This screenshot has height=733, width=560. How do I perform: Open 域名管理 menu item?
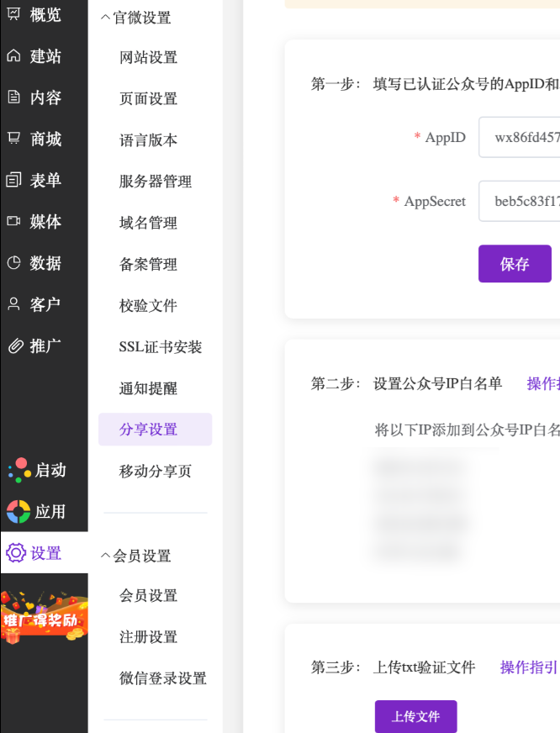click(x=148, y=223)
